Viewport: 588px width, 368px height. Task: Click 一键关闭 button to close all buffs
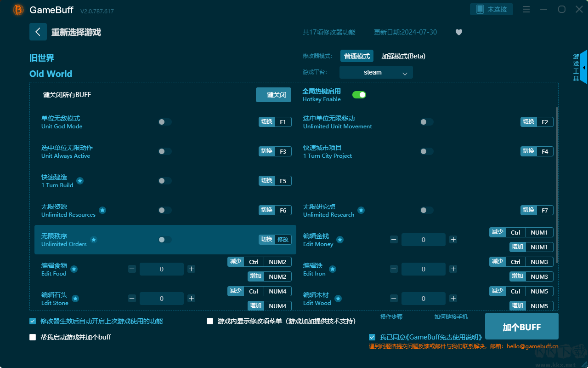[x=274, y=95]
